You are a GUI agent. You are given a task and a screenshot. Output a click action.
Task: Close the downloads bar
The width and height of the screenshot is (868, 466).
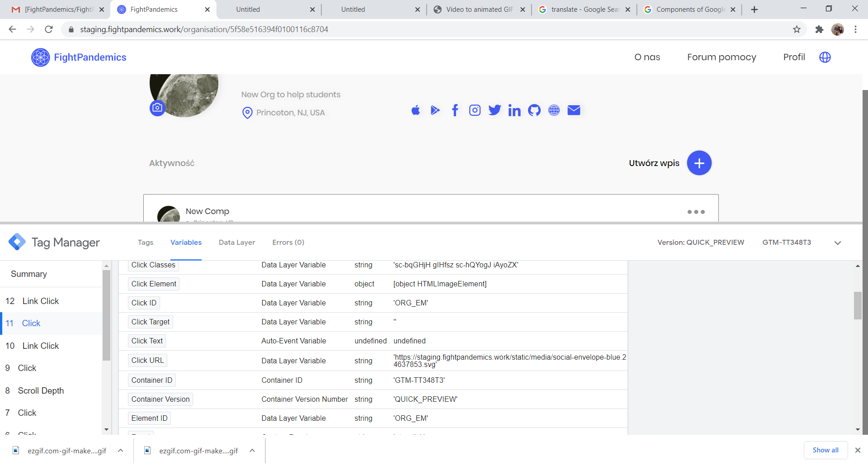point(858,450)
